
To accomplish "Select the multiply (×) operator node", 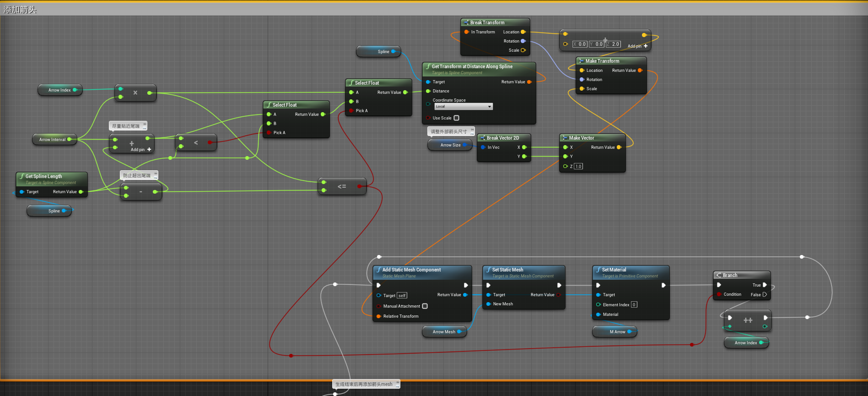I will (135, 93).
